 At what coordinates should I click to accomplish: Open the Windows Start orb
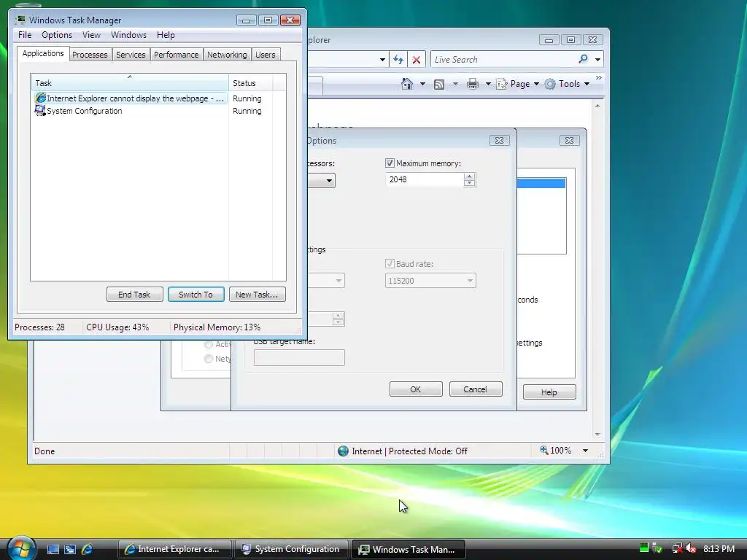pyautogui.click(x=21, y=548)
